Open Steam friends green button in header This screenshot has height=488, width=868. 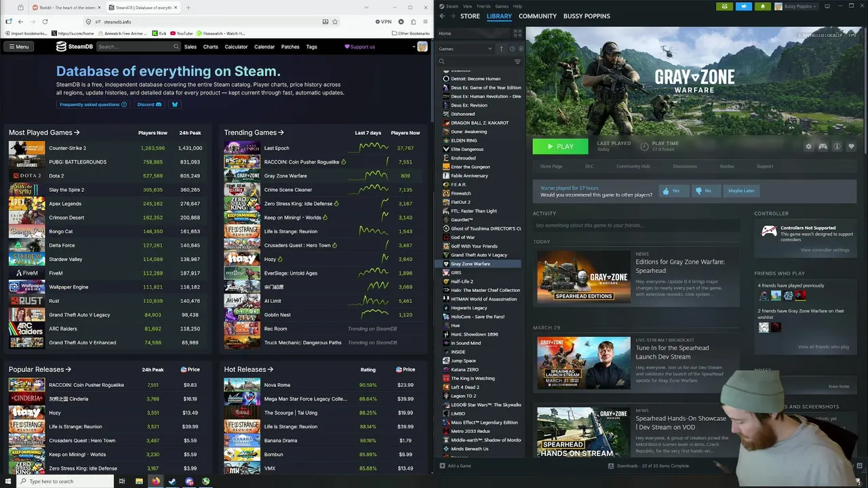(x=724, y=6)
